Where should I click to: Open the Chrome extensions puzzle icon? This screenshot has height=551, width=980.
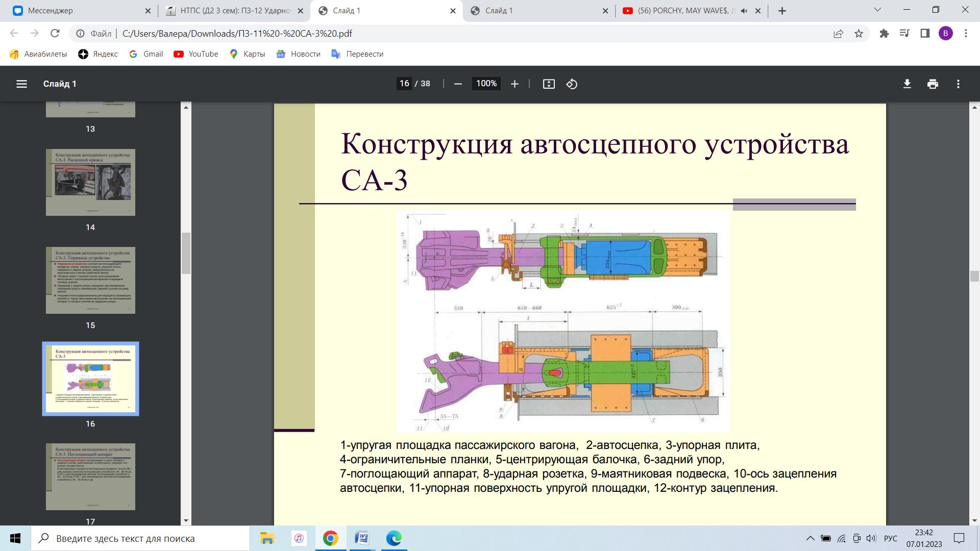884,34
